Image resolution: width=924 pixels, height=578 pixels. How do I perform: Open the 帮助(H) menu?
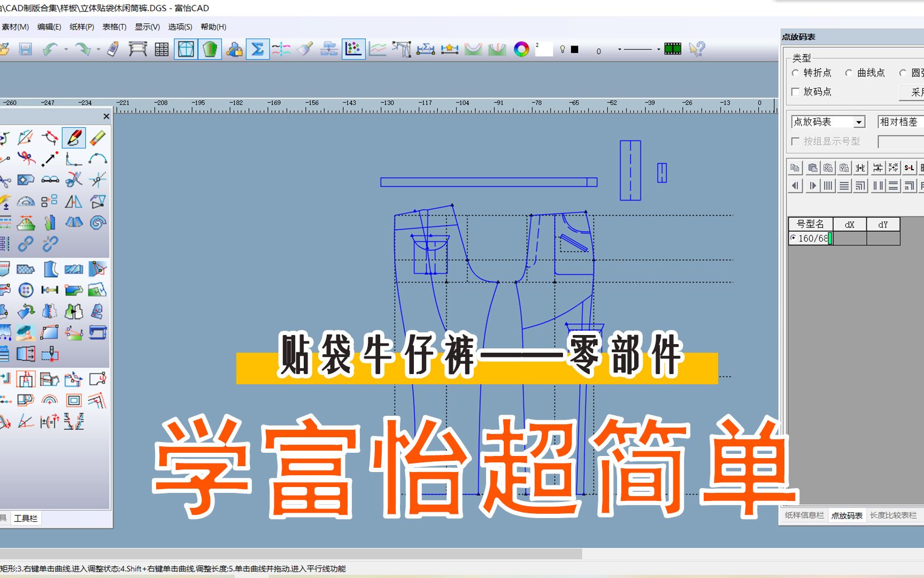(213, 27)
